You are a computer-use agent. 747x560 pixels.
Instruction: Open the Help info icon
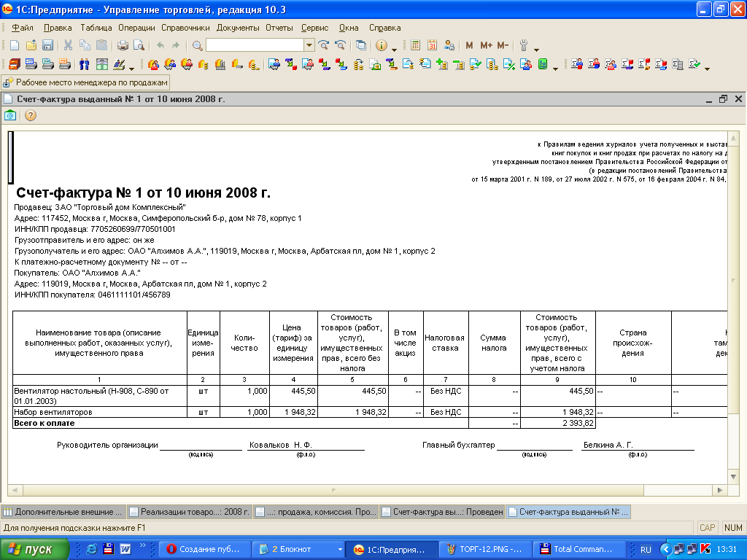pyautogui.click(x=381, y=45)
